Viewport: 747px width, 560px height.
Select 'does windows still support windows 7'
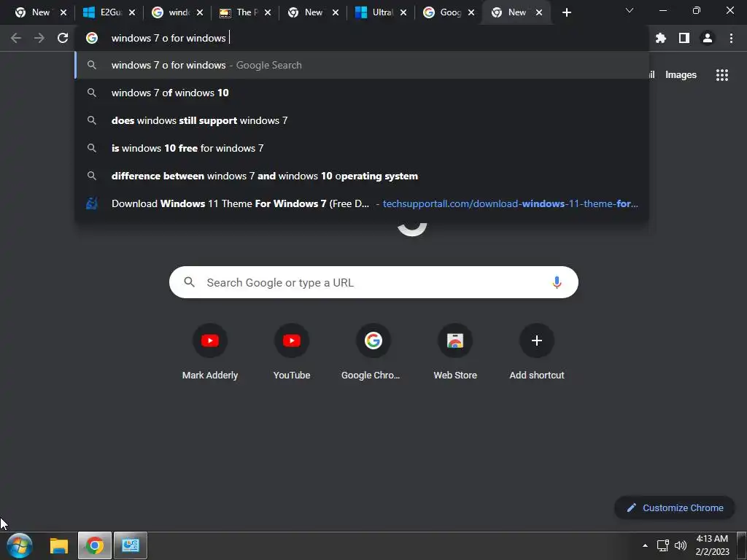point(362,120)
